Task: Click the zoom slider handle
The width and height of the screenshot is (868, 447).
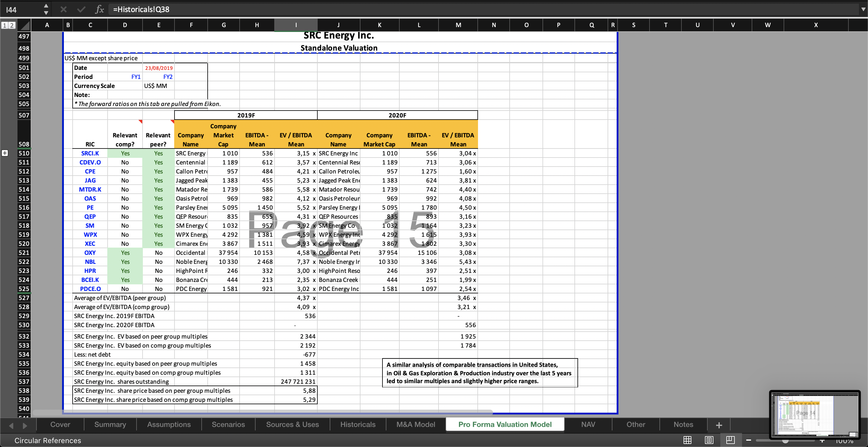Action: (785, 441)
